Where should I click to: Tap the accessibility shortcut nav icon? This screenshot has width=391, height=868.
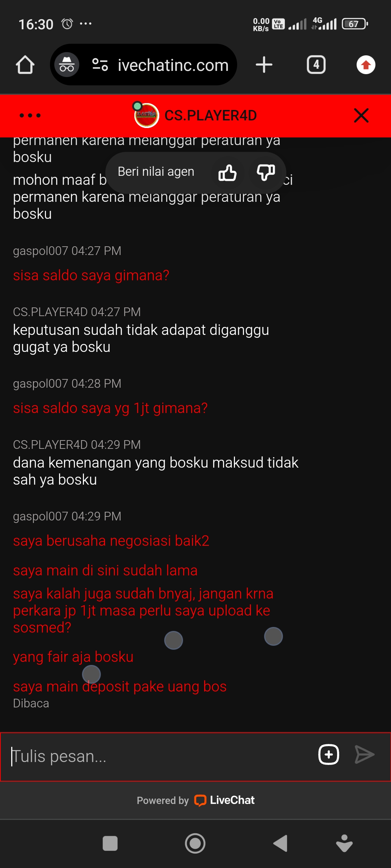click(x=344, y=843)
